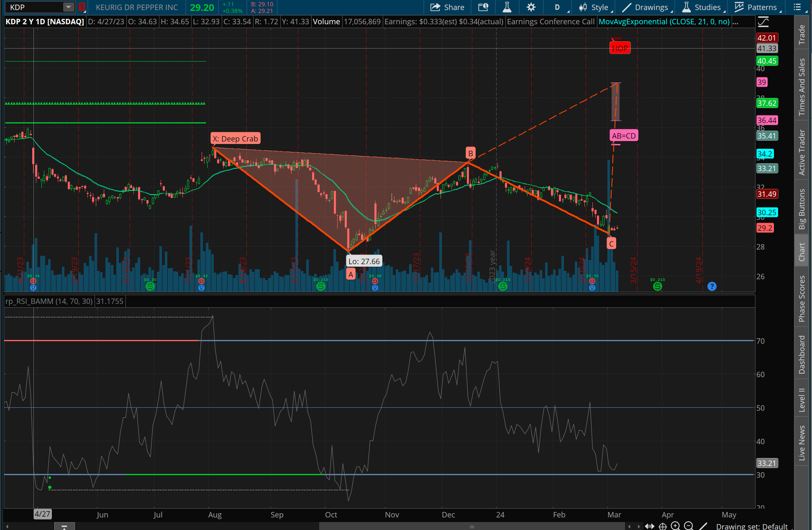Click the crosshair pan icon
The height and width of the screenshot is (530, 812).
point(663,526)
